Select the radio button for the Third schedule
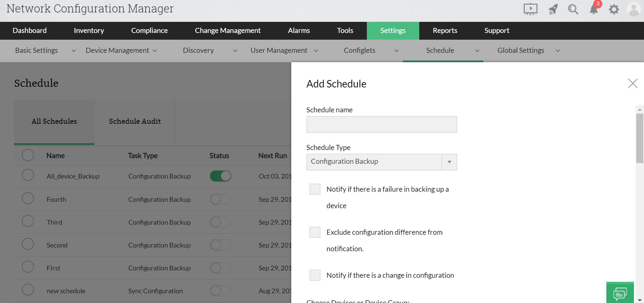The height and width of the screenshot is (303, 644). tap(28, 221)
